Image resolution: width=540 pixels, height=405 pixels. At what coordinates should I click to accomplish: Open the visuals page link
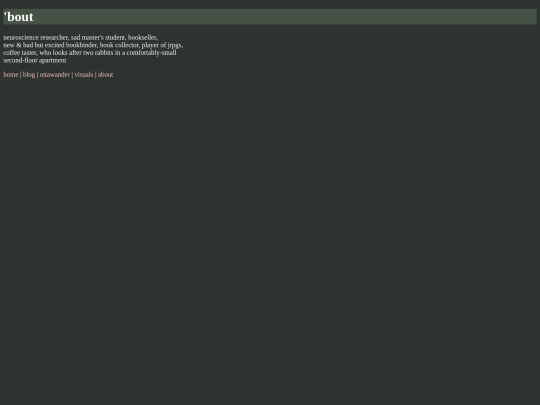(x=84, y=75)
